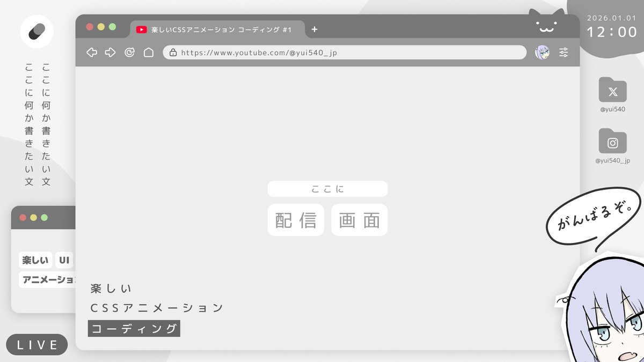Click the highlighted コーディング text
The width and height of the screenshot is (644, 362).
[134, 329]
